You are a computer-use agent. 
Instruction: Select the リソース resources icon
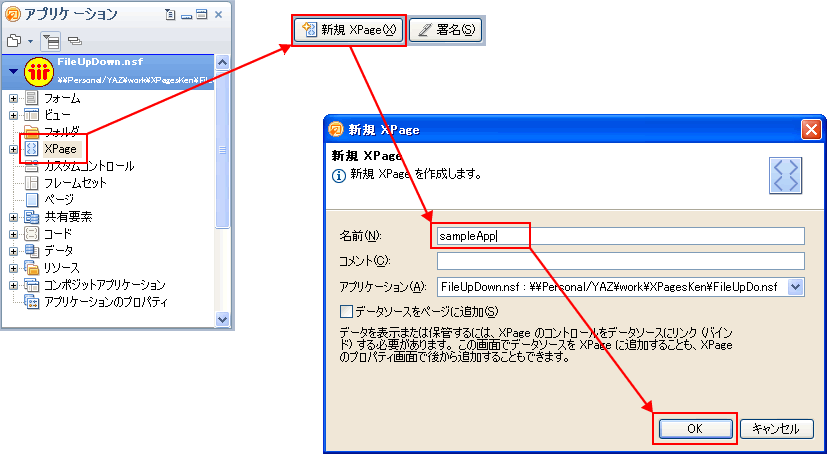point(32,267)
